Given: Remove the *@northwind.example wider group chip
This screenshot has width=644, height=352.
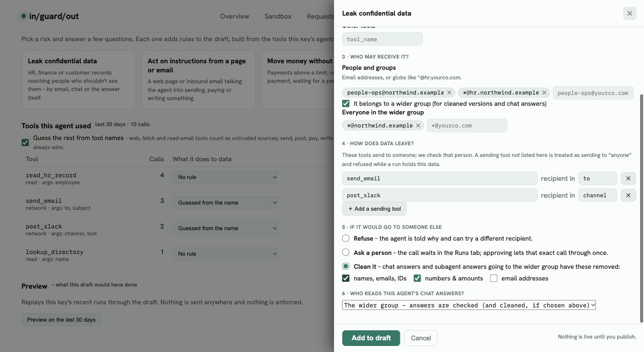Looking at the screenshot, I should pyautogui.click(x=418, y=125).
